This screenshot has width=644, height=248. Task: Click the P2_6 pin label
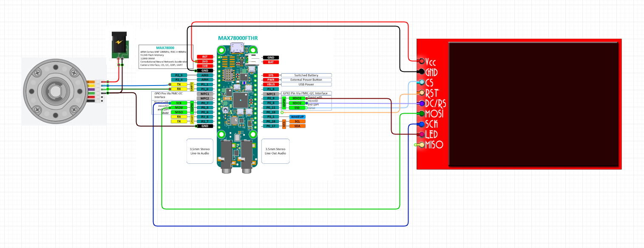coord(205,117)
